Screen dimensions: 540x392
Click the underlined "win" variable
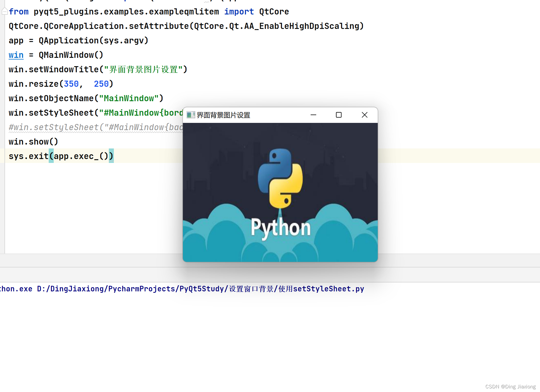point(16,55)
